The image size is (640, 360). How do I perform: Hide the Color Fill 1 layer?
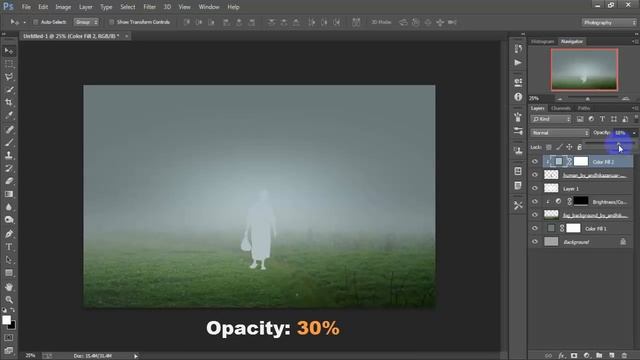click(x=535, y=228)
